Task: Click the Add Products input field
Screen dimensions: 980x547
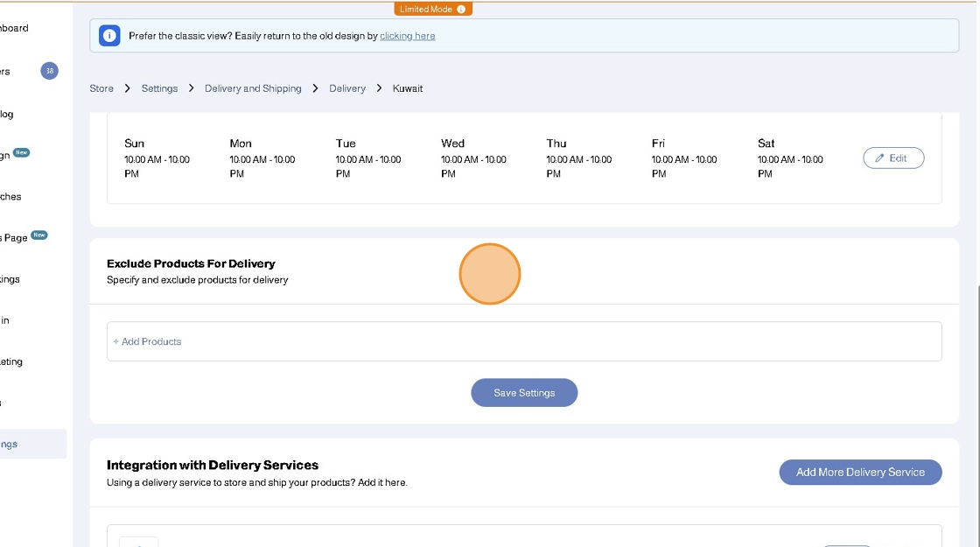Action: [523, 341]
